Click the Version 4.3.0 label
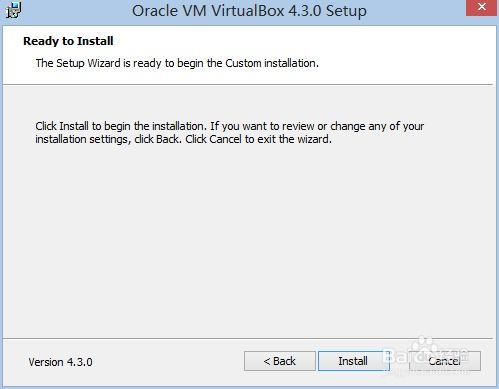The image size is (499, 389). pyautogui.click(x=60, y=362)
